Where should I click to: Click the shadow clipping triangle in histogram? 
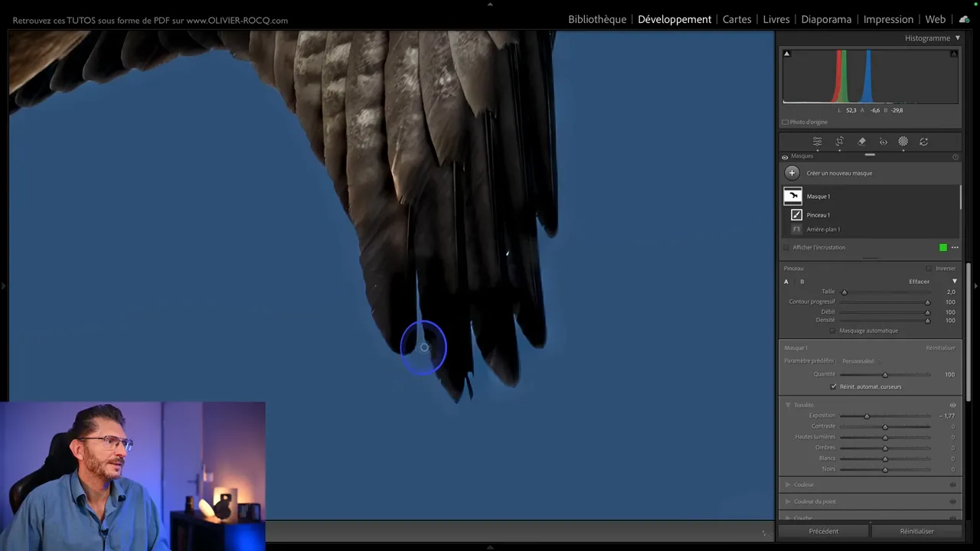(786, 54)
